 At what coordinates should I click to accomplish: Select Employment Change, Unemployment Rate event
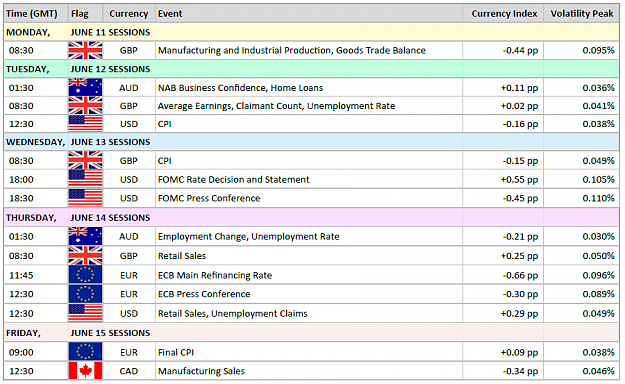point(248,236)
